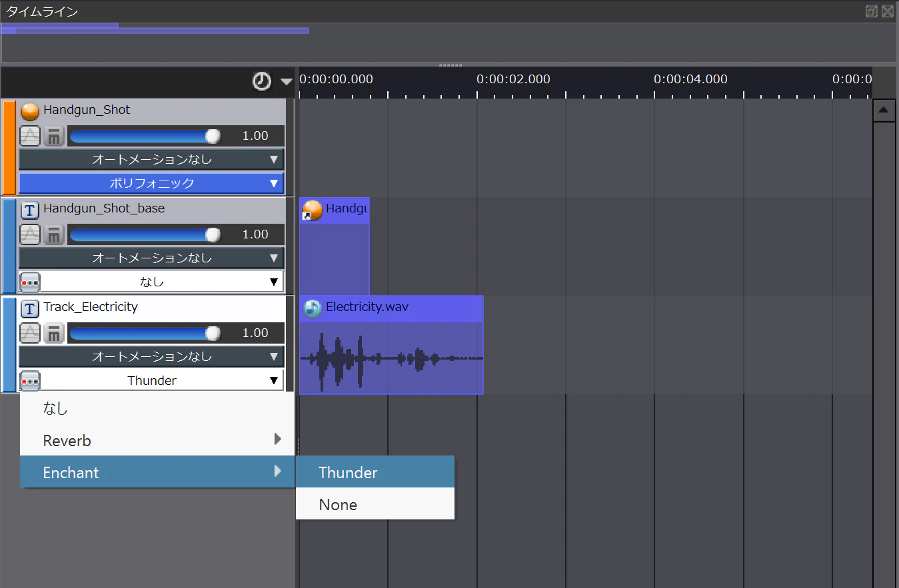
Task: Click the orange icon on the Handgun clip
Action: point(311,210)
